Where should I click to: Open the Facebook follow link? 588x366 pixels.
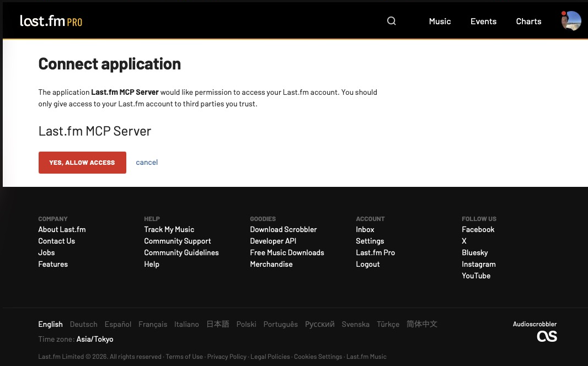pos(478,229)
